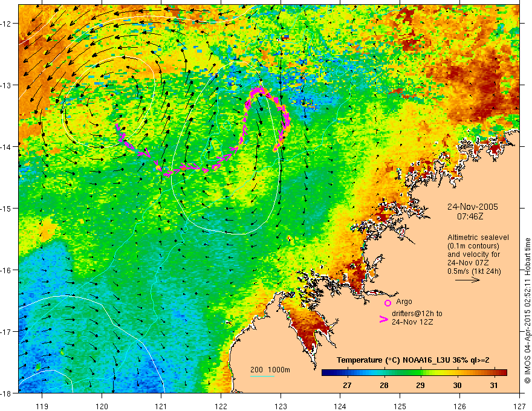Click the longitude axis label 121
The image size is (532, 411).
161,406
